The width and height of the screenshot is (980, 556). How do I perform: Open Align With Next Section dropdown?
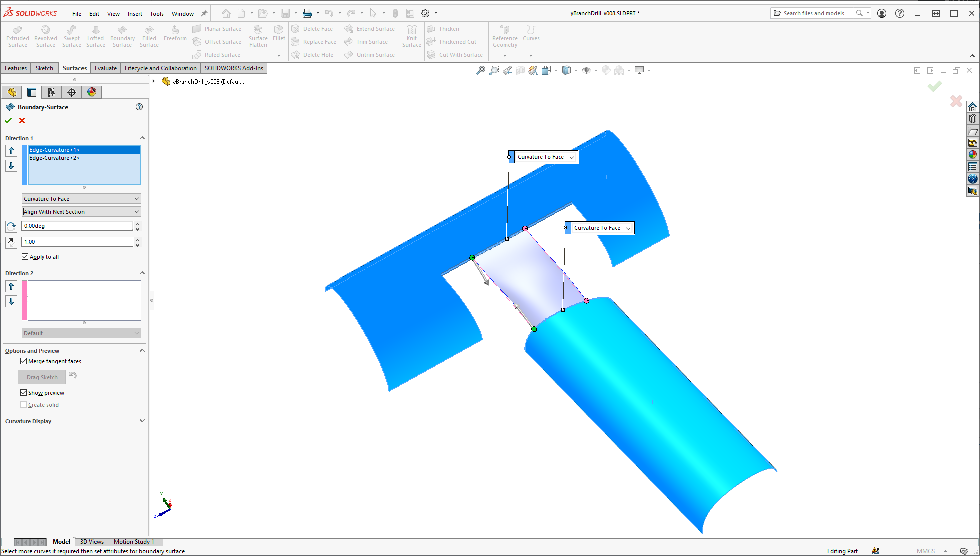click(81, 212)
